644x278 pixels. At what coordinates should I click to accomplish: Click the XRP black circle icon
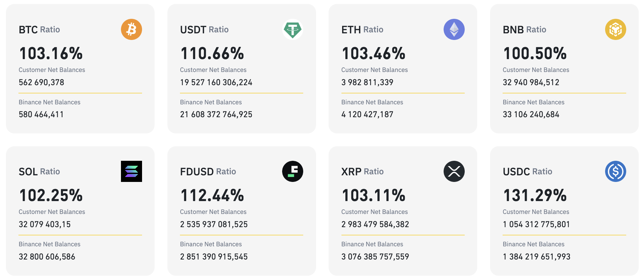pyautogui.click(x=454, y=171)
